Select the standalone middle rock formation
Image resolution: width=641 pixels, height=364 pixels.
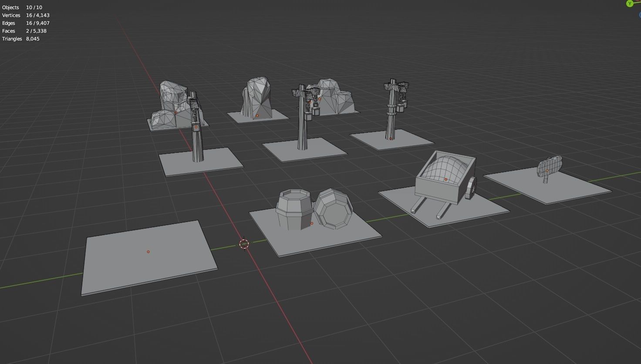tap(257, 99)
